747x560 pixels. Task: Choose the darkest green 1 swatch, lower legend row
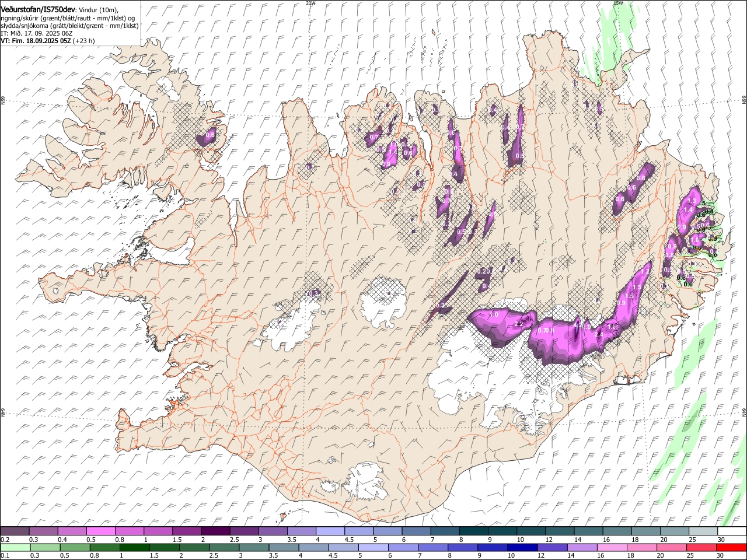coord(134,547)
